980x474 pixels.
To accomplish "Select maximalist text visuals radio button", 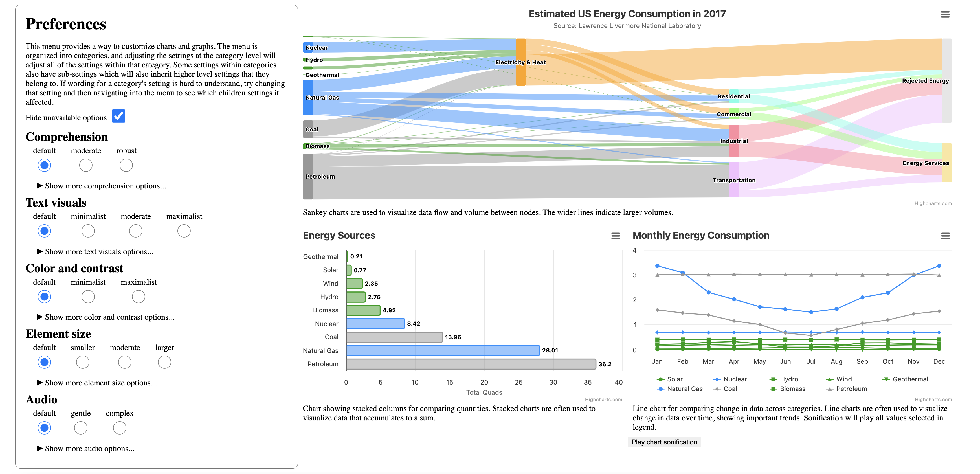I will point(184,231).
